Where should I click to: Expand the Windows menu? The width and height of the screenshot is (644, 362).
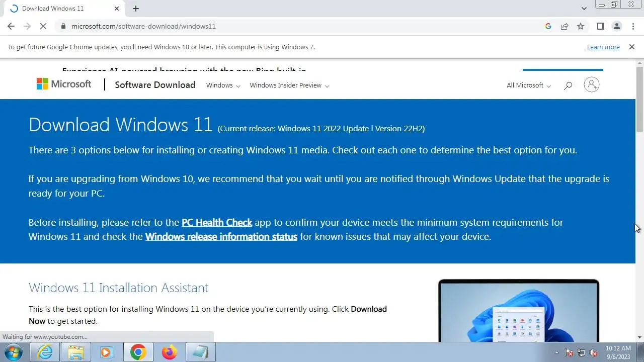click(223, 85)
